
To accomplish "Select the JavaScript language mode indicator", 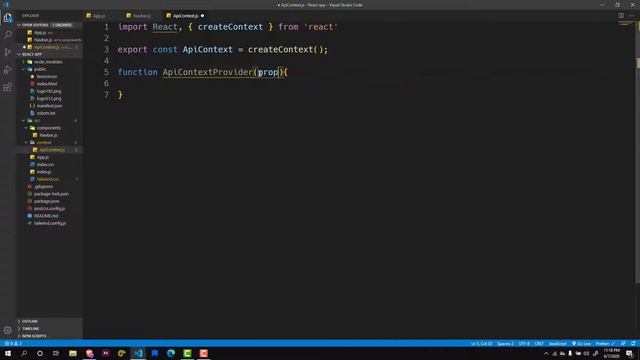I will pos(558,344).
